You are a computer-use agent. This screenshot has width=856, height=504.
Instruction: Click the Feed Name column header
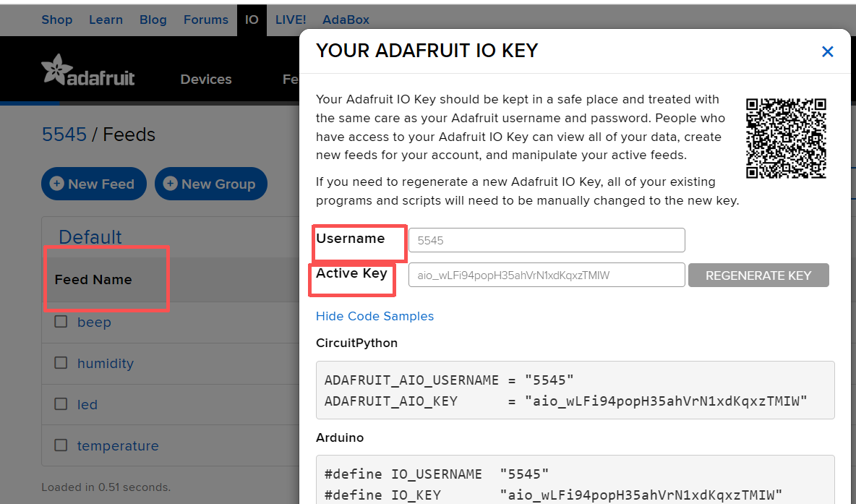(93, 280)
